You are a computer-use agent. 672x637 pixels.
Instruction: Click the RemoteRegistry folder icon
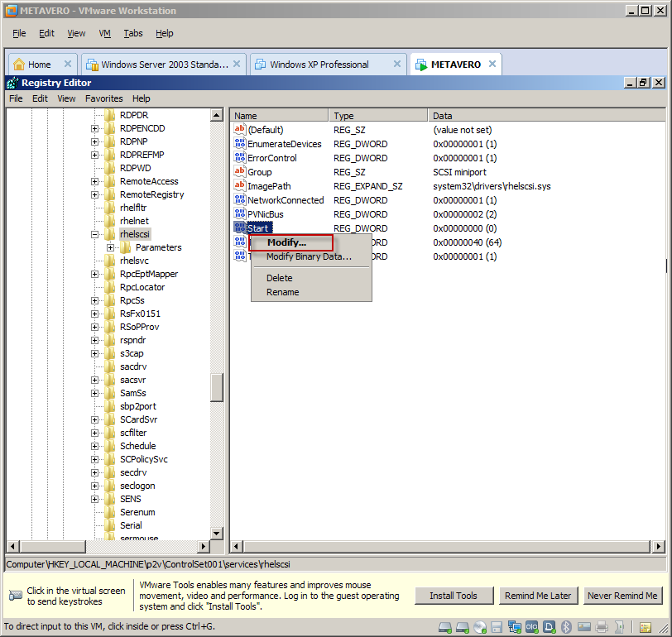[110, 194]
